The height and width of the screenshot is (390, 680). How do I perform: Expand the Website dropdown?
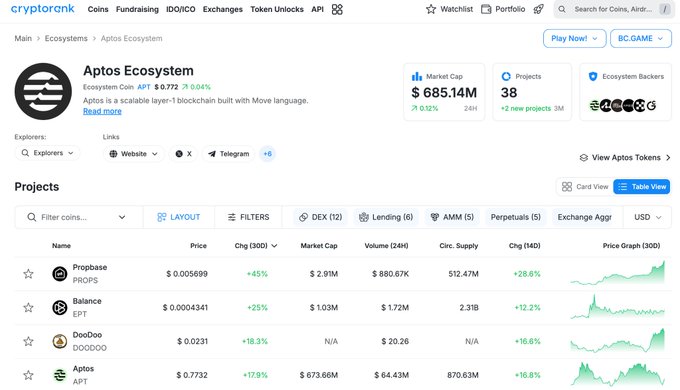click(x=133, y=154)
